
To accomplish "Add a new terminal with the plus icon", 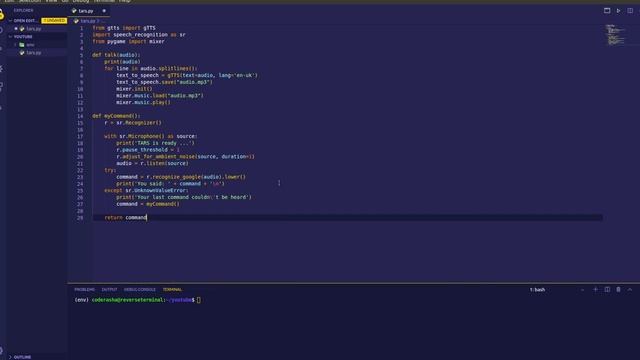I will [596, 289].
